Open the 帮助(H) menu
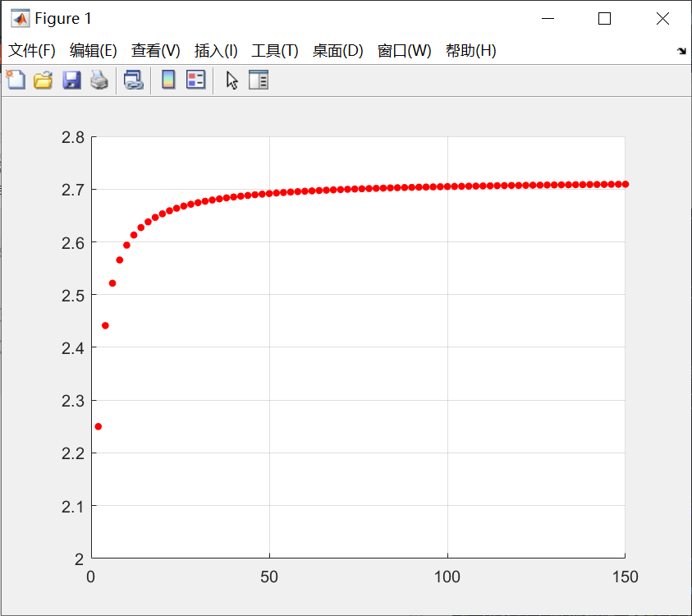The width and height of the screenshot is (692, 616). click(471, 51)
